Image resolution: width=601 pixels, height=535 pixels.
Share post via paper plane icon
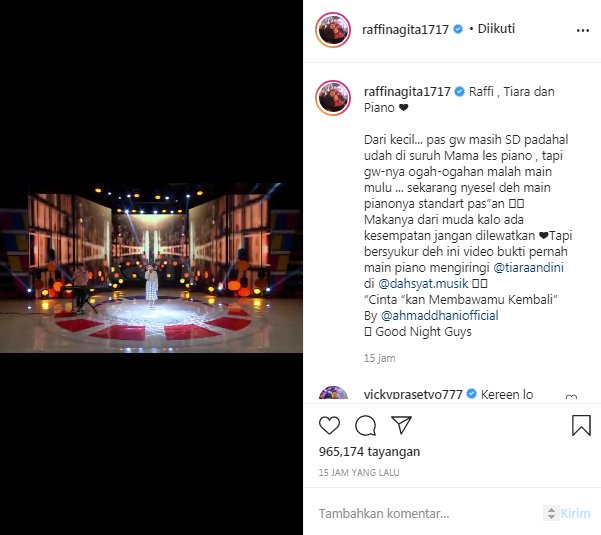pos(401,425)
